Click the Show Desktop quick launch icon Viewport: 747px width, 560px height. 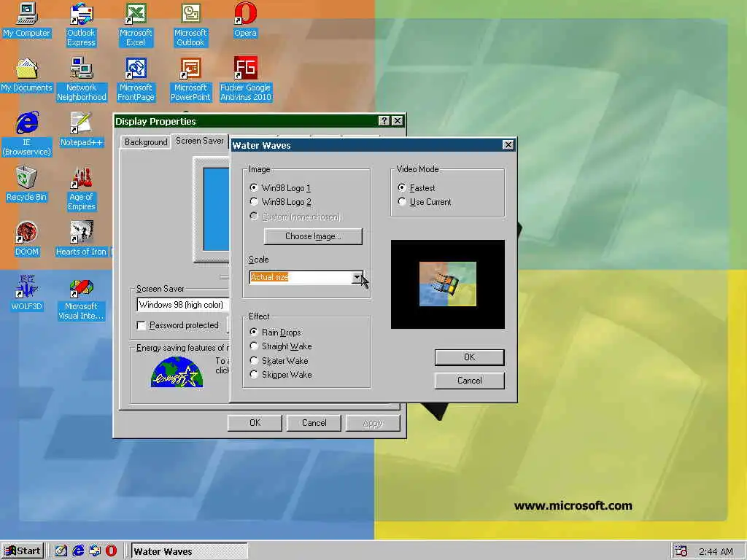(x=61, y=551)
